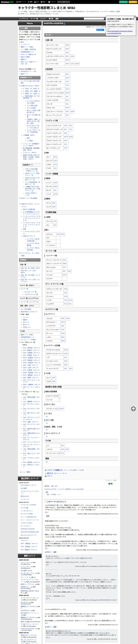Click the アニメ tag link
Viewport: 138px width, 644px height.
point(59,494)
